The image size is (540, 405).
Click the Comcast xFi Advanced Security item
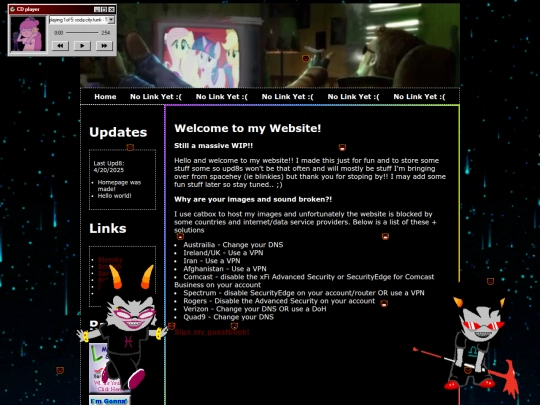tap(304, 281)
